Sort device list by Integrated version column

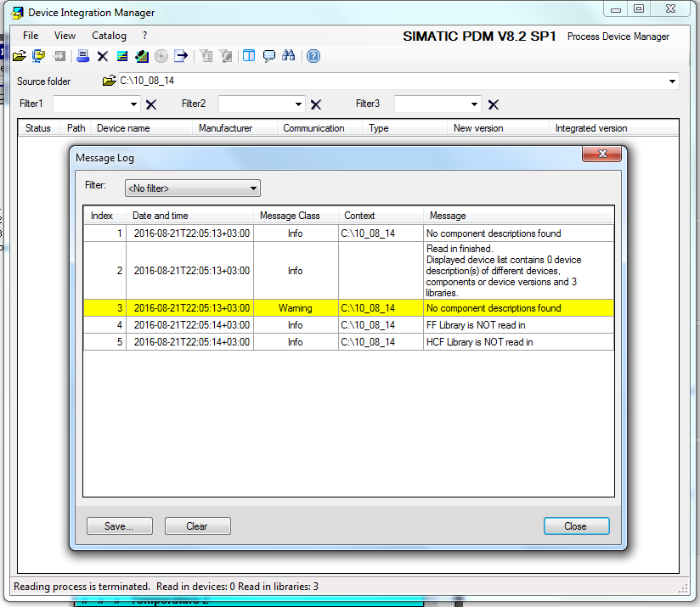pyautogui.click(x=614, y=128)
